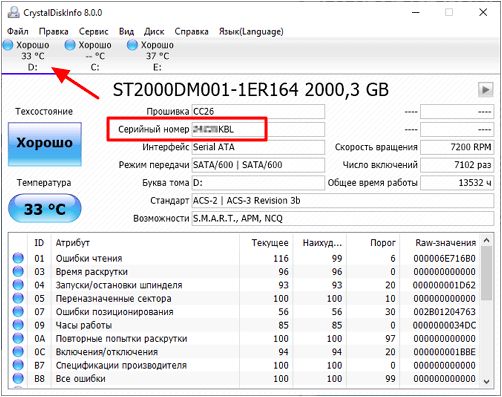Select the Все ошибки row
Screen dimensions: 502x397
tap(245, 378)
